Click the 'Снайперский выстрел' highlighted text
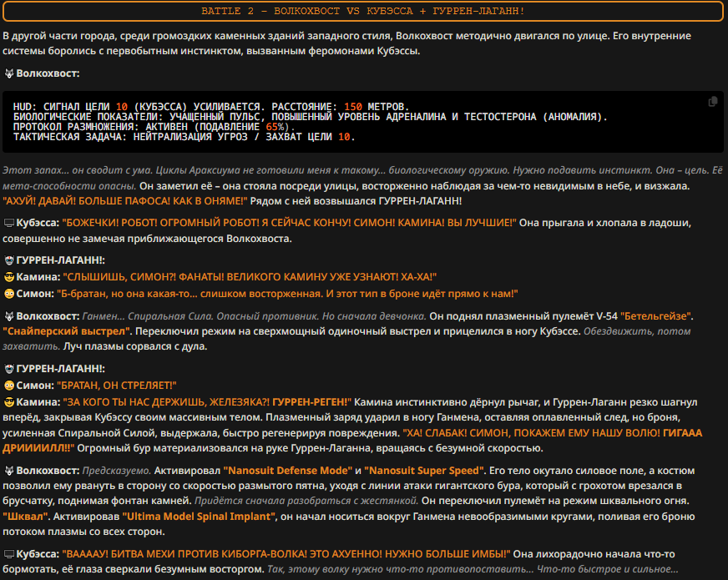 (68, 331)
